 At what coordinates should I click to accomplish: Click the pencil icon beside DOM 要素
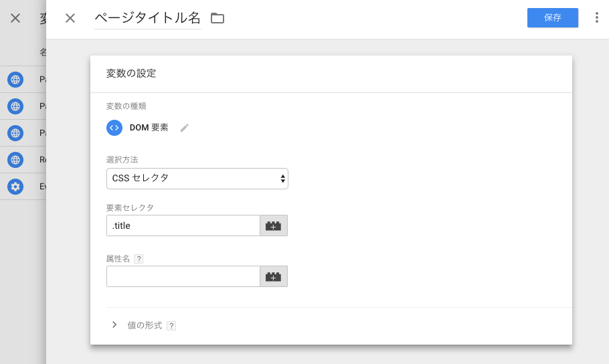click(x=185, y=128)
